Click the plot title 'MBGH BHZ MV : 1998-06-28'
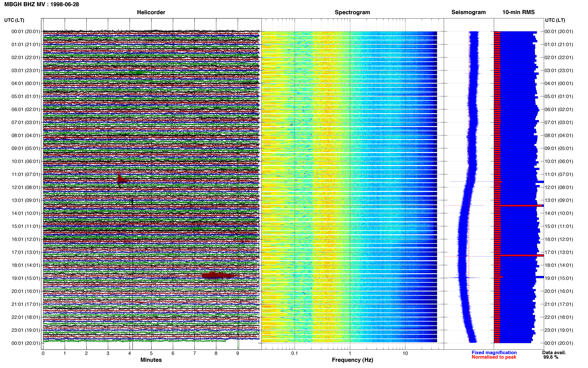The image size is (588, 368). (x=42, y=4)
